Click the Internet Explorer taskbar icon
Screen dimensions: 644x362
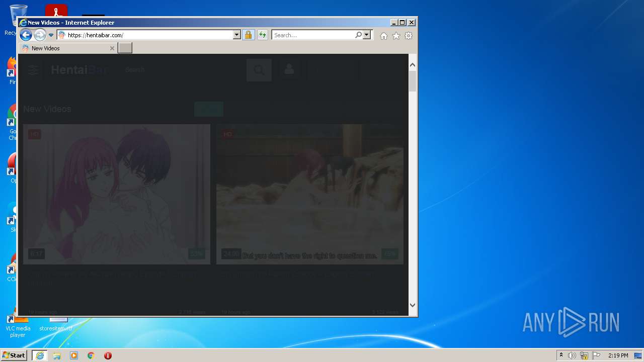point(40,355)
